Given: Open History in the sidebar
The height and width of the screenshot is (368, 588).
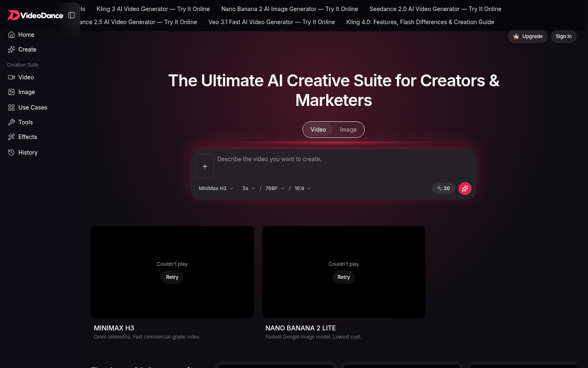Looking at the screenshot, I should pos(40,153).
